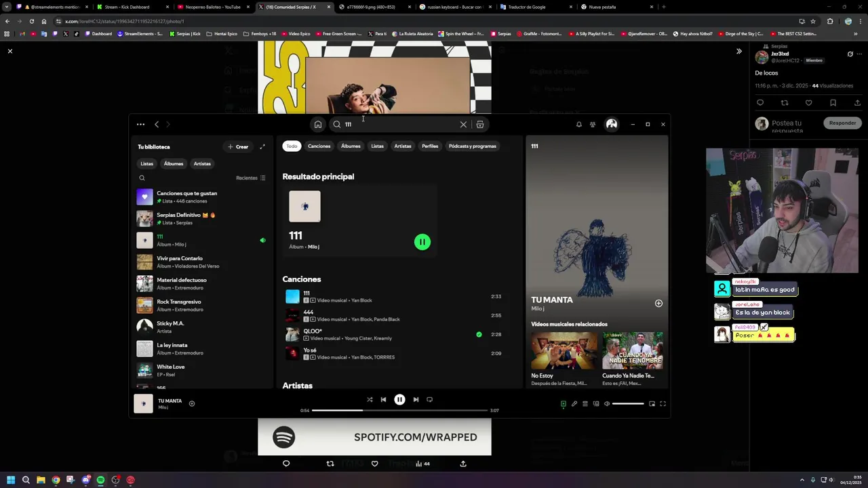Open Spotify notifications bell
Screen dimensions: 868x488
tap(578, 124)
